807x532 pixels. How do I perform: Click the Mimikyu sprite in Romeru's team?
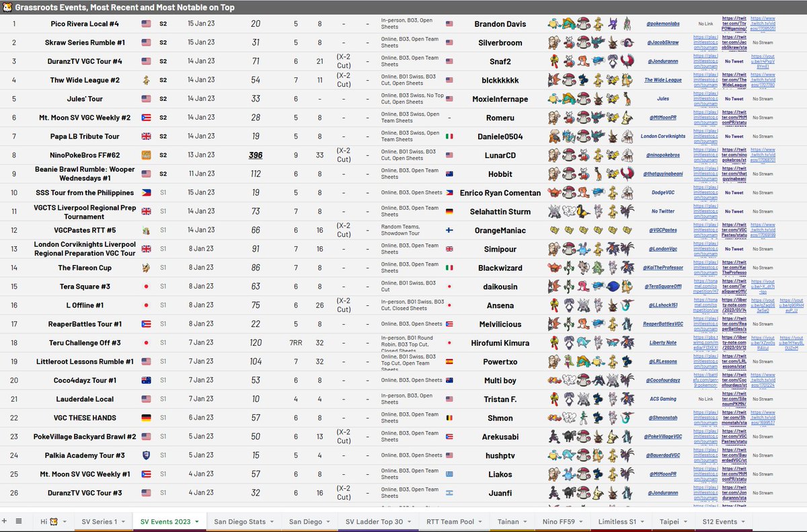click(x=628, y=118)
